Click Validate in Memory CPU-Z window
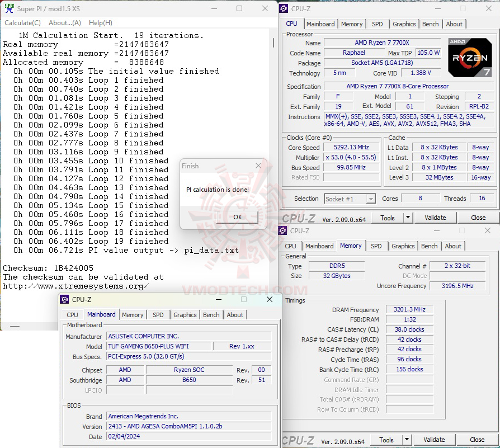500x448 pixels. 434,440
